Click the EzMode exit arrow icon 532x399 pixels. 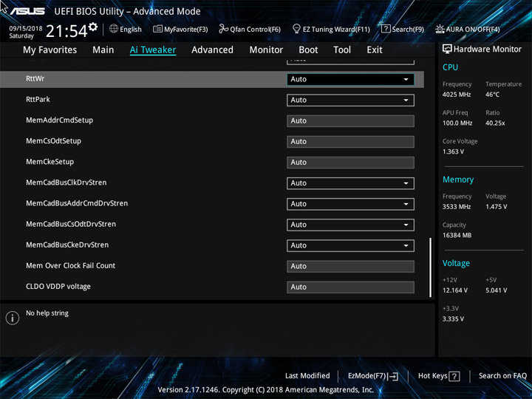point(393,376)
